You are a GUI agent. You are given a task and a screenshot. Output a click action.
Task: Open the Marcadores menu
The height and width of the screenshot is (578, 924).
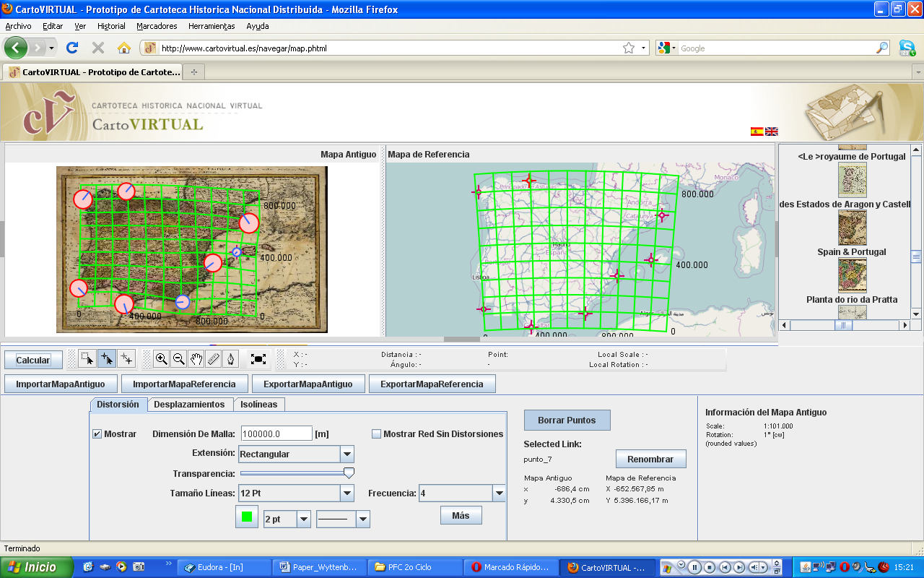pos(157,26)
